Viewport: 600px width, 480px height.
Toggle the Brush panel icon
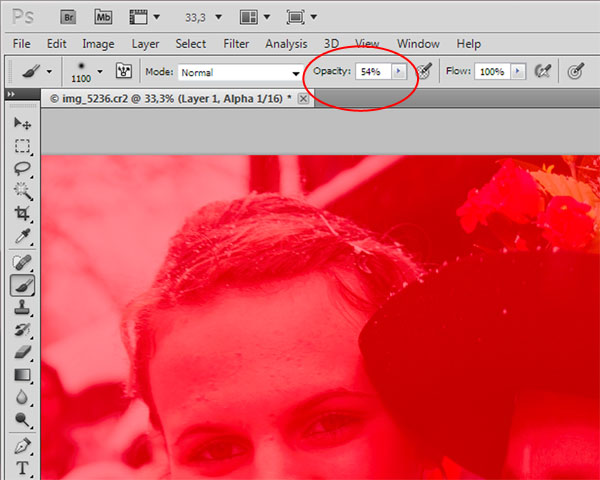(124, 71)
